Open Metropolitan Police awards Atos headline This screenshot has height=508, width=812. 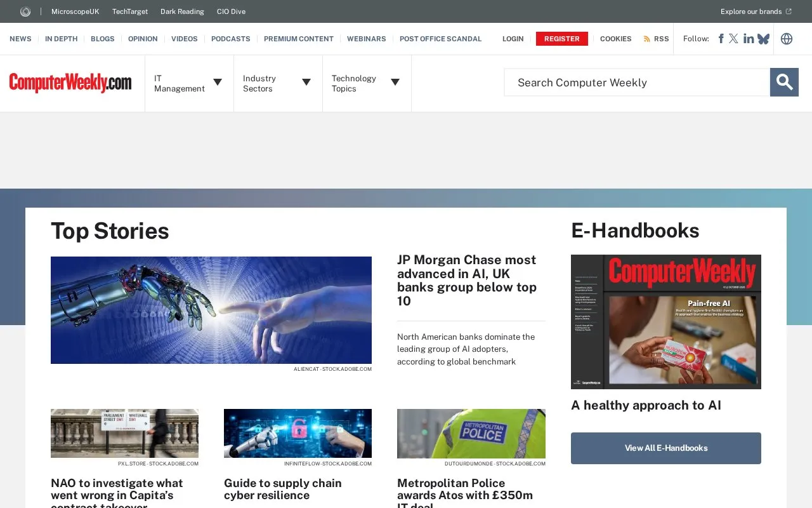pyautogui.click(x=465, y=493)
